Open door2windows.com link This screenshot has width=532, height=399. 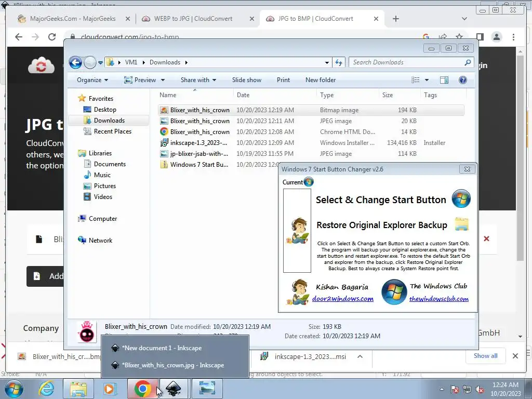tap(343, 299)
